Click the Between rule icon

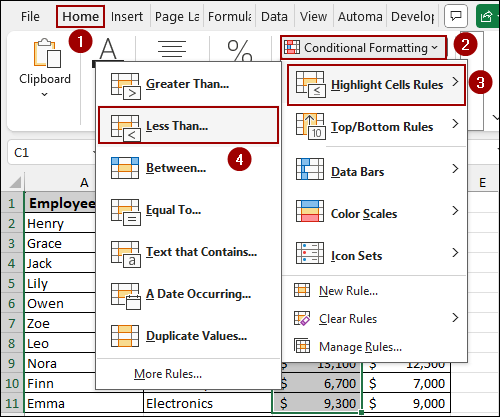(x=125, y=168)
